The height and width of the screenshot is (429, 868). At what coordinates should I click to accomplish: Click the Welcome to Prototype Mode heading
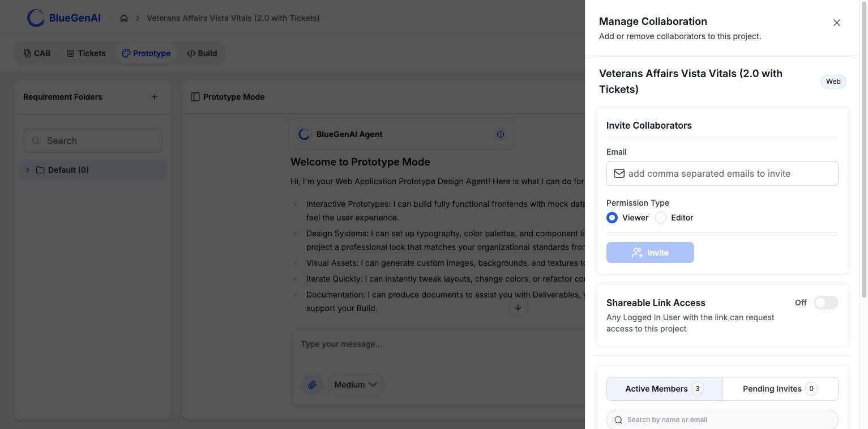[360, 162]
